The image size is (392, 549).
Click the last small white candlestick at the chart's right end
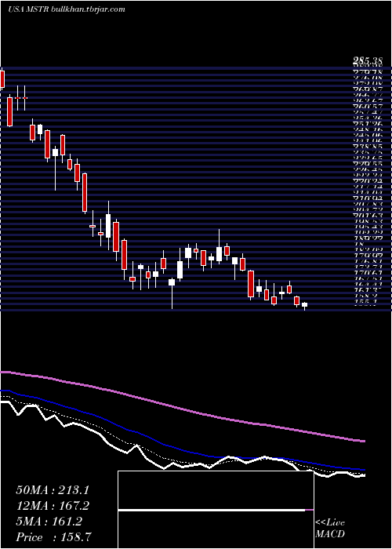coord(304,305)
